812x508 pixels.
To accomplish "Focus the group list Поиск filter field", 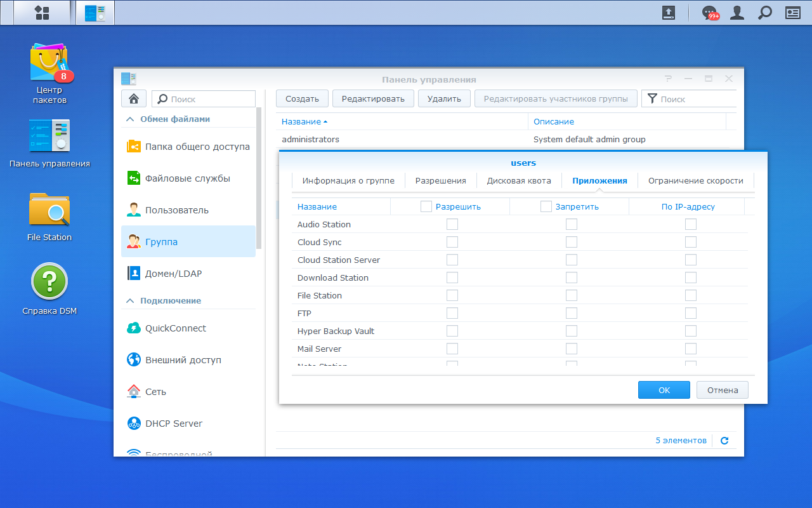I will pos(689,98).
